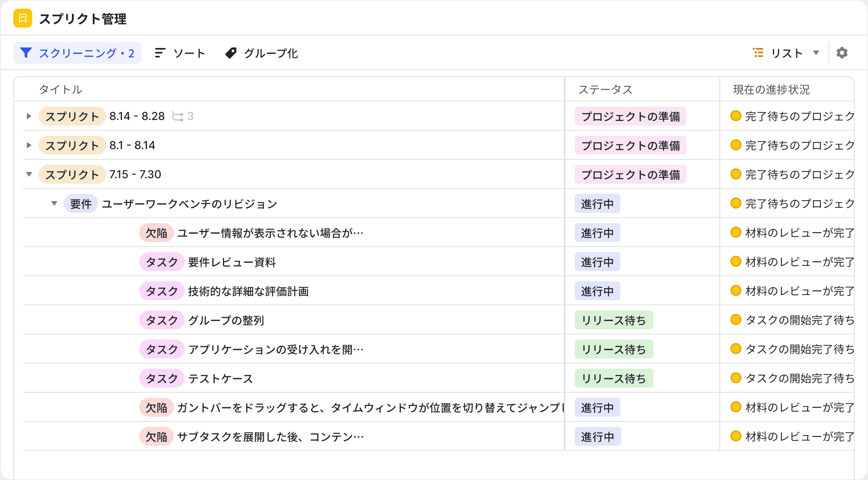The height and width of the screenshot is (480, 868).
Task: Click the tag icon beside グループ化
Action: click(231, 52)
